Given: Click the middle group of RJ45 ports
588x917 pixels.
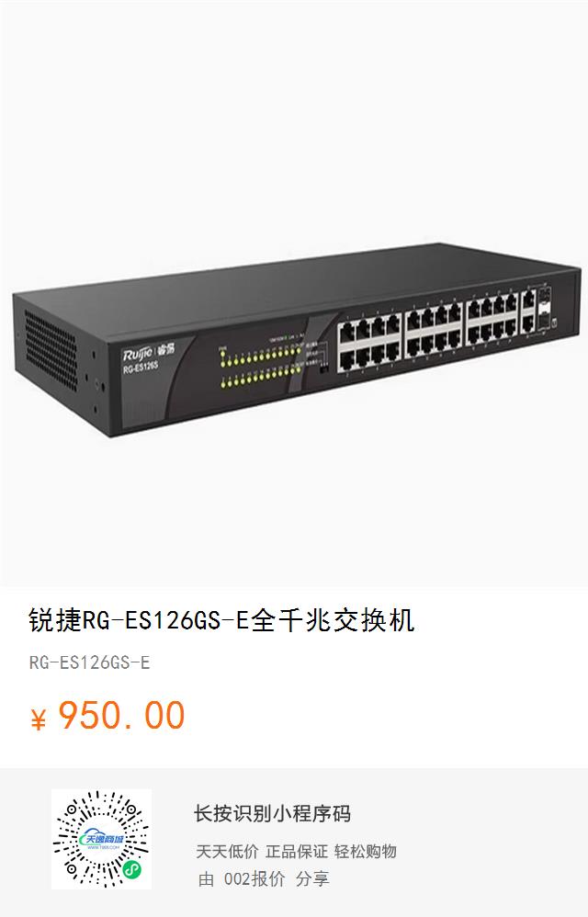Looking at the screenshot, I should (434, 329).
